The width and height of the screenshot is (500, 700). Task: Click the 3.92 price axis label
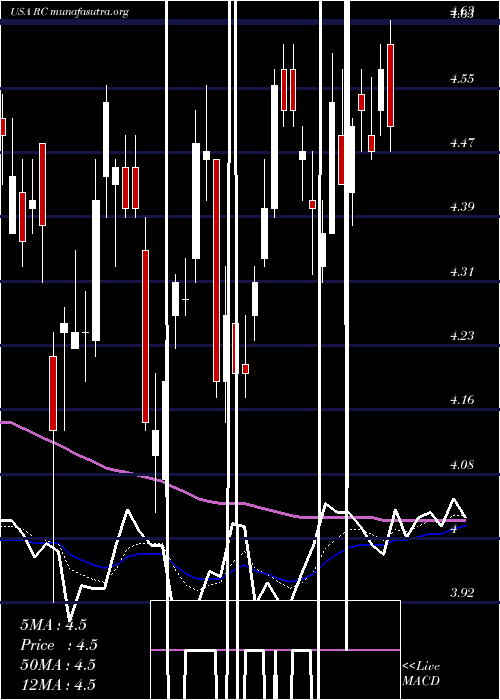click(x=462, y=593)
